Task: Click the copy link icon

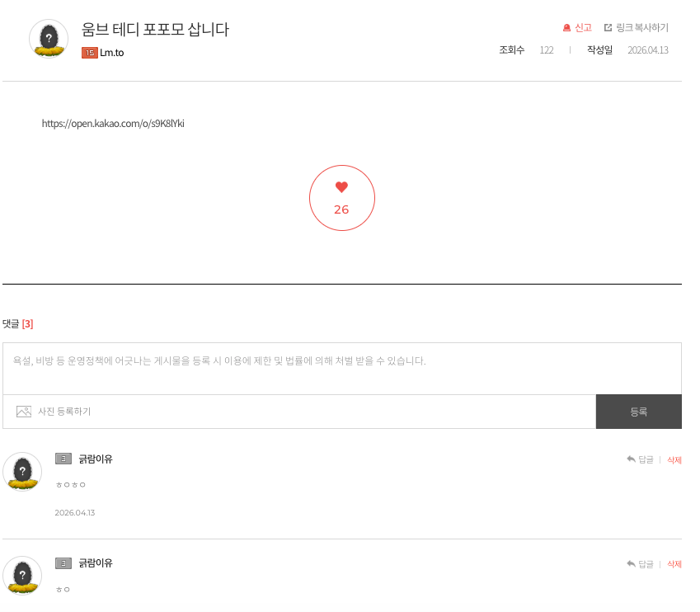Action: pos(608,28)
